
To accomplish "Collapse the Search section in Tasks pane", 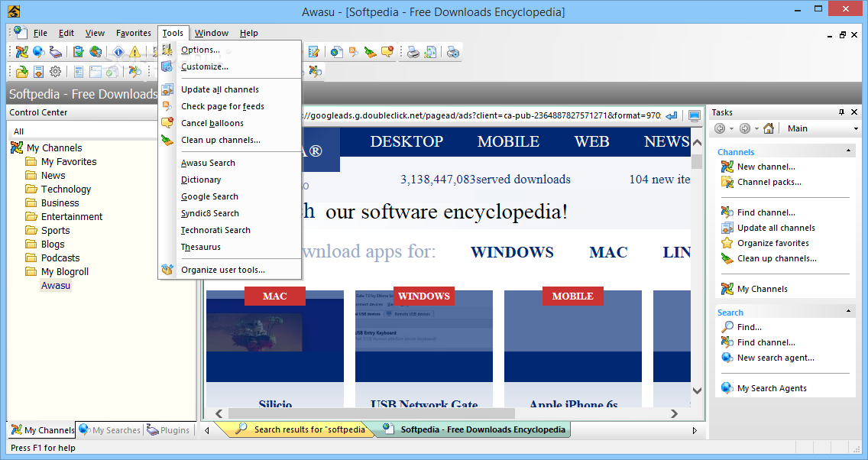I will [x=848, y=312].
